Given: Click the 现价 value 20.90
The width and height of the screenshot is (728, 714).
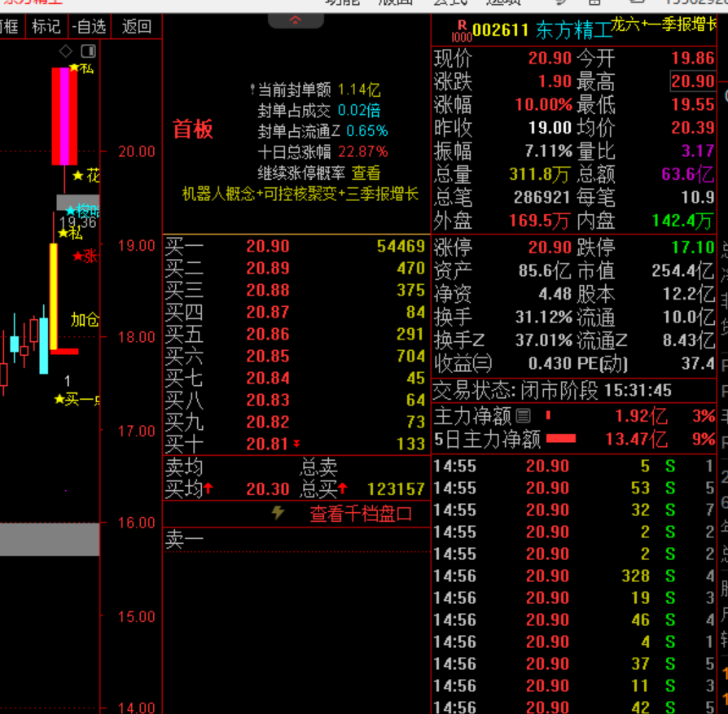Looking at the screenshot, I should [550, 58].
